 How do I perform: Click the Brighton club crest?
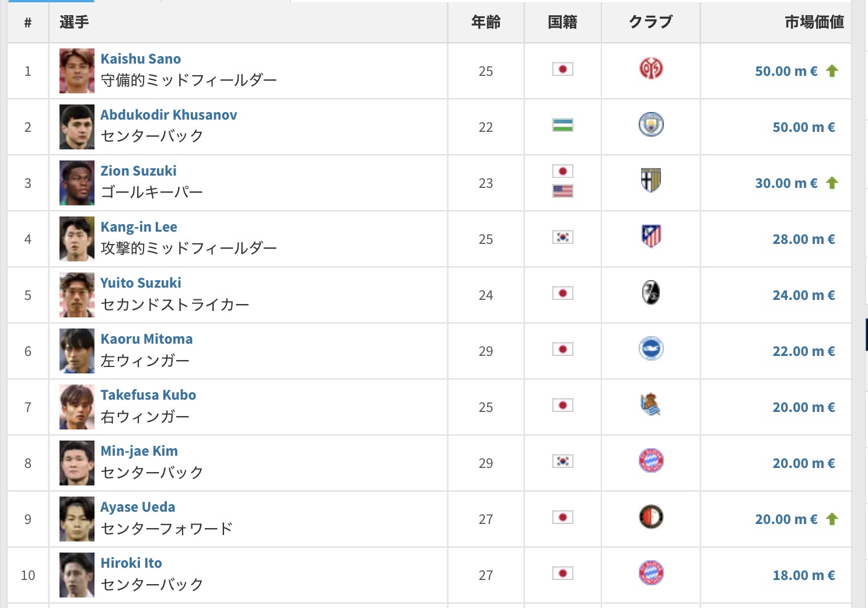[651, 348]
